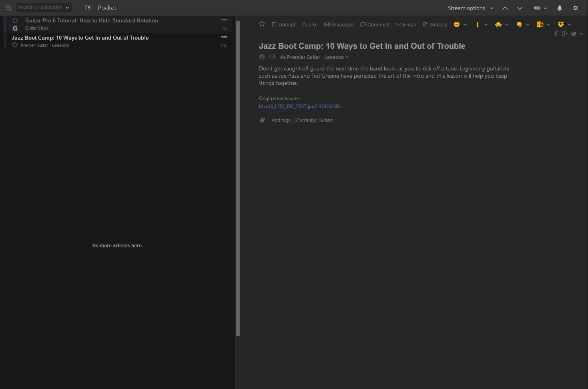Share article on Twitter
Screen dimensions: 588x389
tap(574, 34)
